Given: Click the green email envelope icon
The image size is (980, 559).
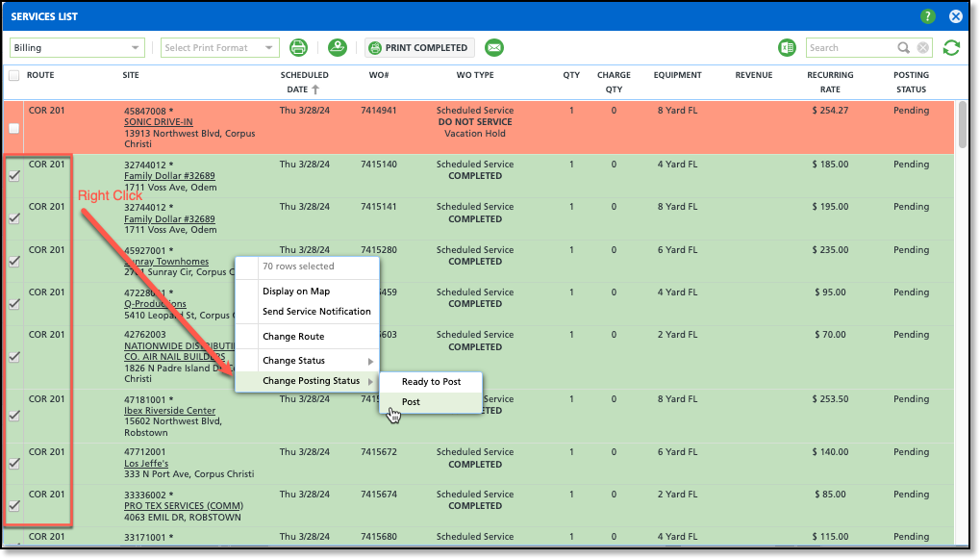Looking at the screenshot, I should (493, 48).
